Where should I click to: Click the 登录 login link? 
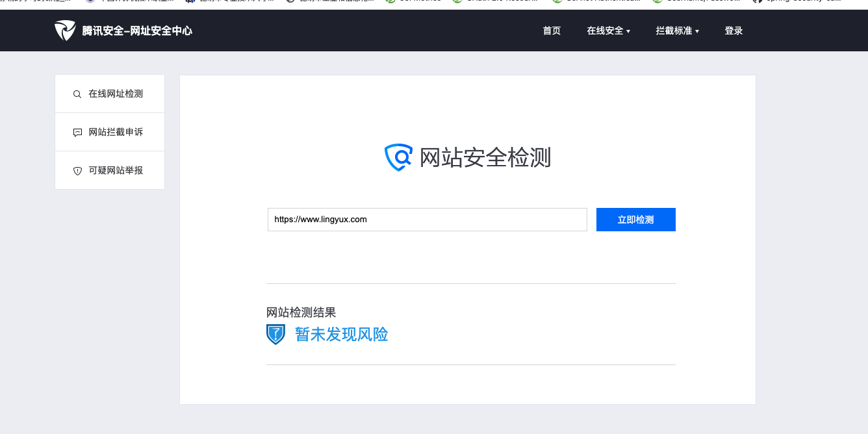[x=734, y=31]
